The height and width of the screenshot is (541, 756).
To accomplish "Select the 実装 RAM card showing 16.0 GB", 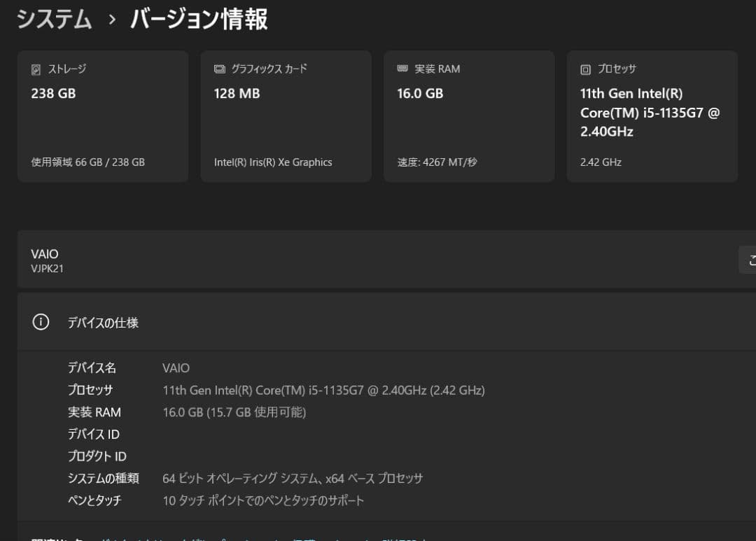I will point(469,116).
